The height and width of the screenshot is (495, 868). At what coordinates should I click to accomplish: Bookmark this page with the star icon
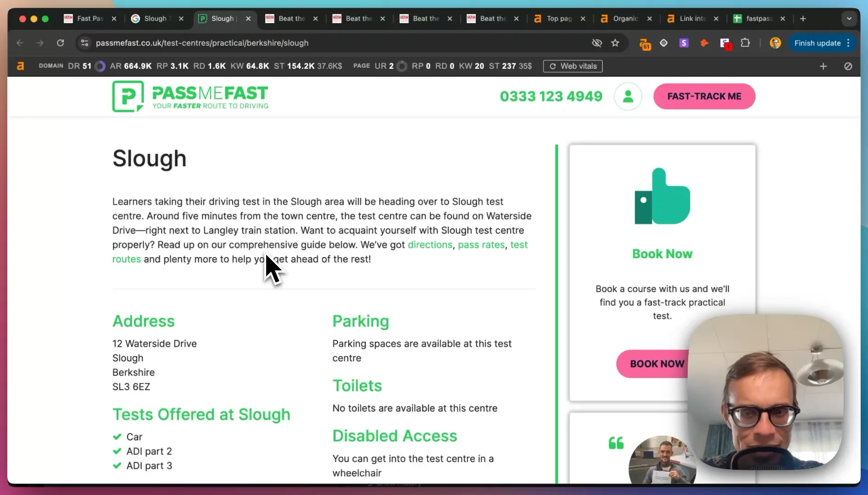[615, 43]
